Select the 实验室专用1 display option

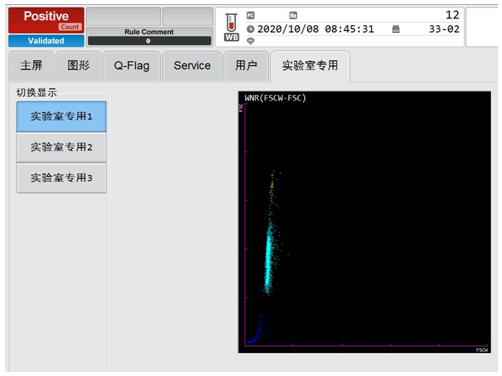pos(61,116)
